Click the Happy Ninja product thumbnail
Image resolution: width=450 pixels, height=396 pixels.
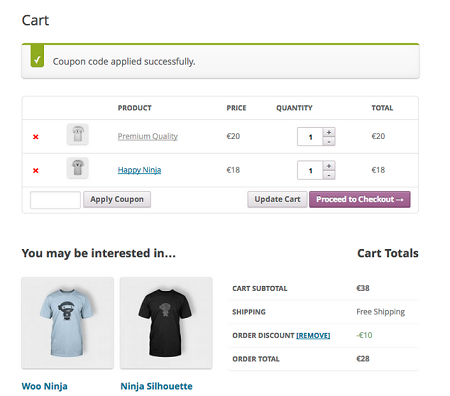coord(77,168)
